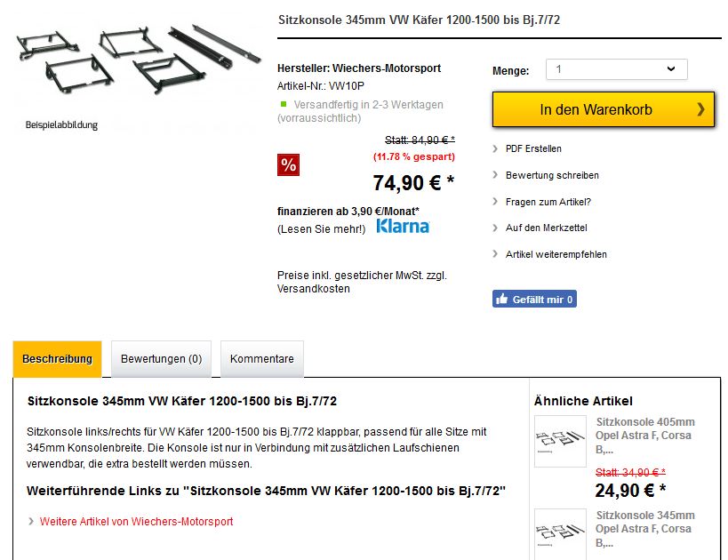Open the Kommentare tab

point(261,359)
